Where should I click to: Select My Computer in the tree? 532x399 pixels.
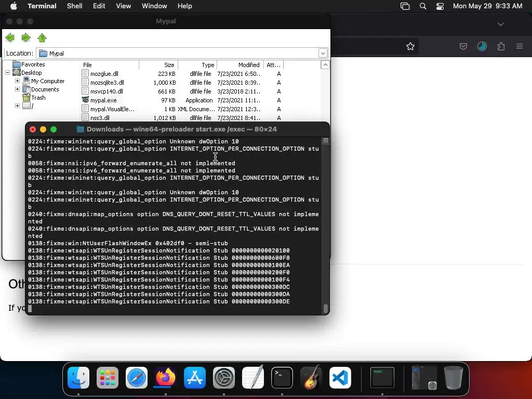(47, 81)
